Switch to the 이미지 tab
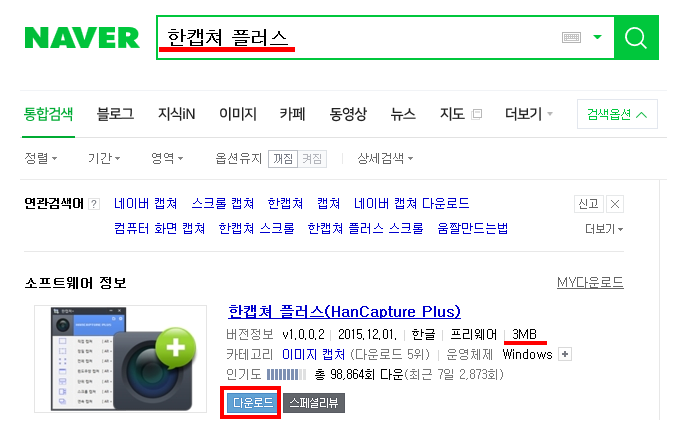The height and width of the screenshot is (429, 676). pos(238,114)
